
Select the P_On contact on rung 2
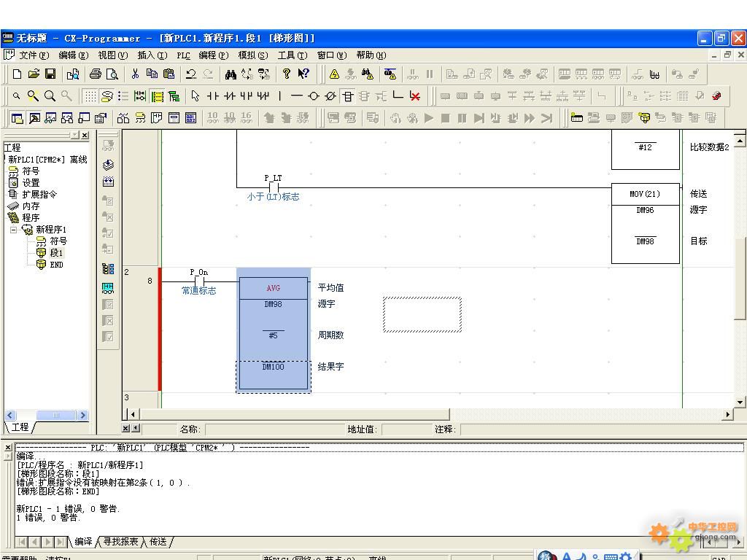[199, 281]
